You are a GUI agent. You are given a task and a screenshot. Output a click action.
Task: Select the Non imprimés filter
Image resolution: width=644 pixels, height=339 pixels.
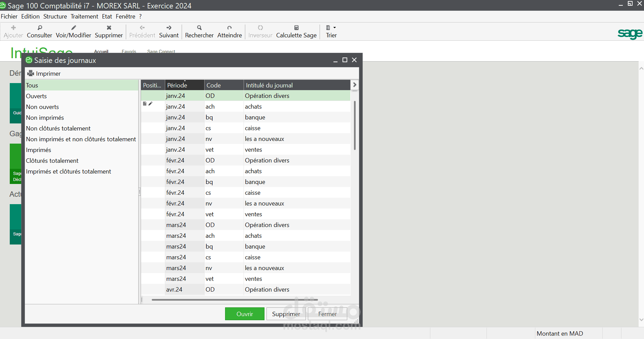[82, 118]
